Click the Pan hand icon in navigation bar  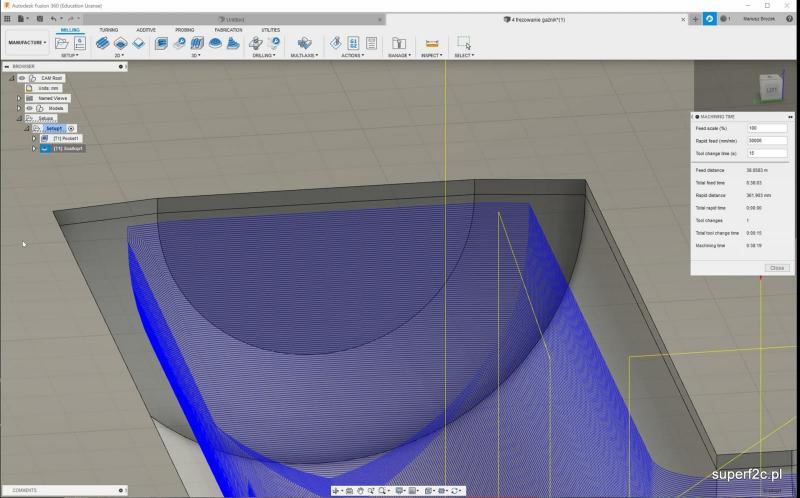(359, 491)
